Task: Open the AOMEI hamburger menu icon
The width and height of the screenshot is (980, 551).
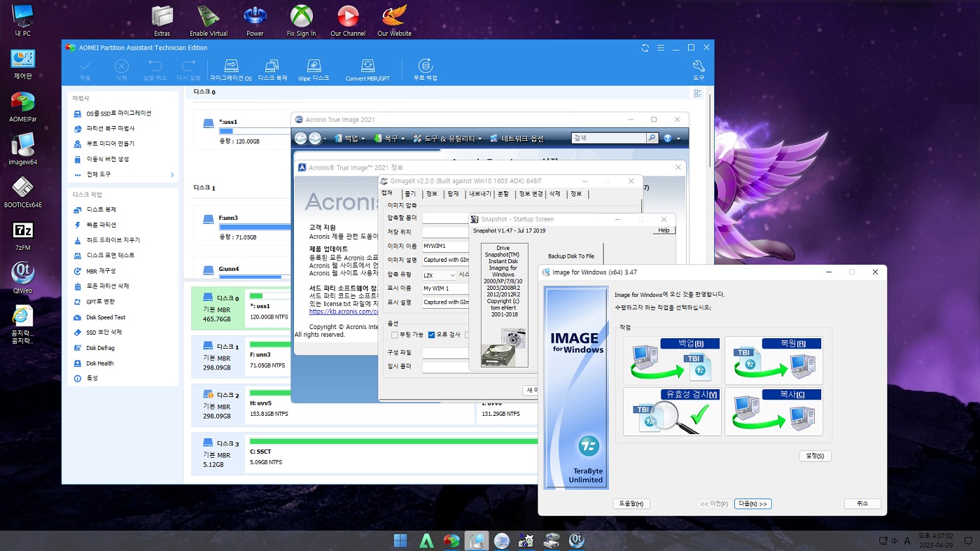Action: (x=660, y=48)
